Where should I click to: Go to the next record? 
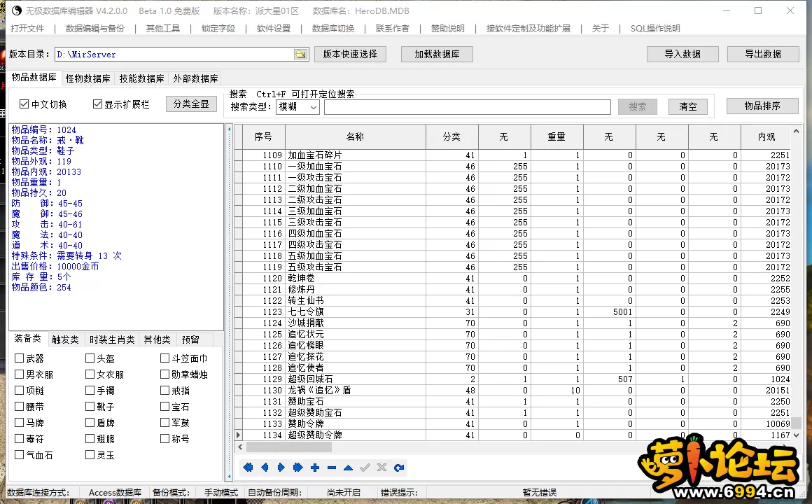tap(281, 468)
